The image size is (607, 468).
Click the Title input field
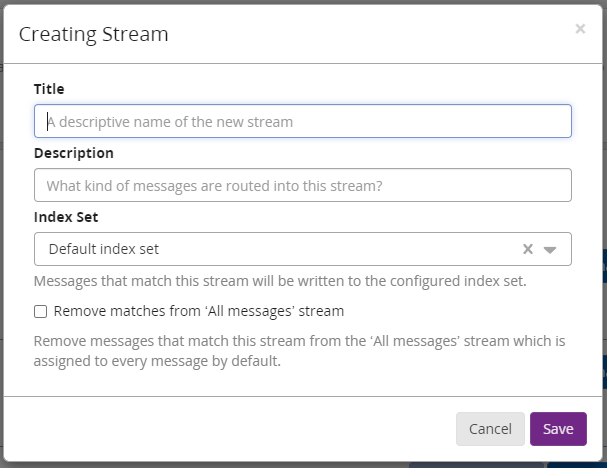[x=302, y=122]
